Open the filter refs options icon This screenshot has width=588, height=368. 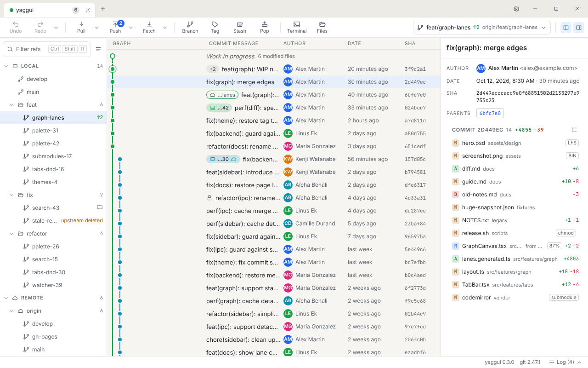pyautogui.click(x=98, y=49)
